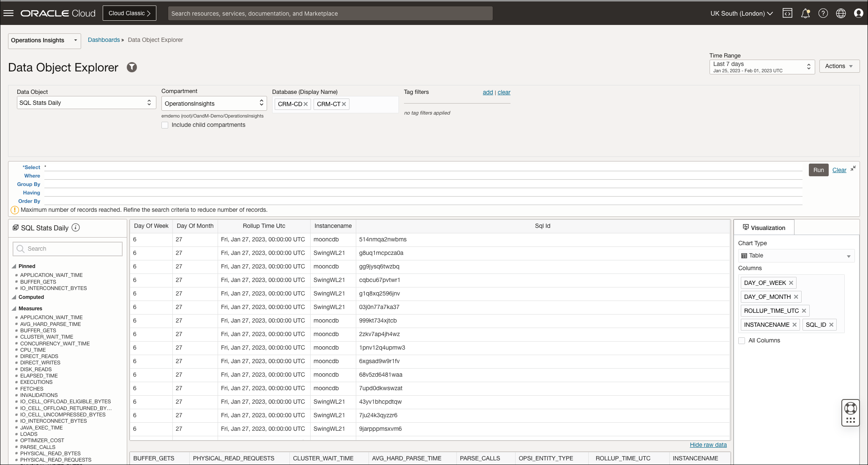Remove the SQL_ID column chip
868x465 pixels.
pyautogui.click(x=831, y=325)
